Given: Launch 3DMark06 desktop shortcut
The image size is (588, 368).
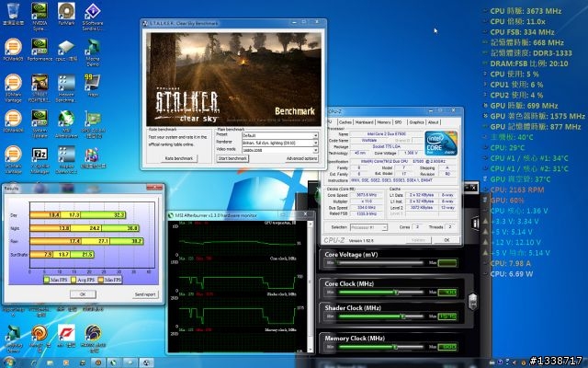Looking at the screenshot, I should [x=12, y=121].
